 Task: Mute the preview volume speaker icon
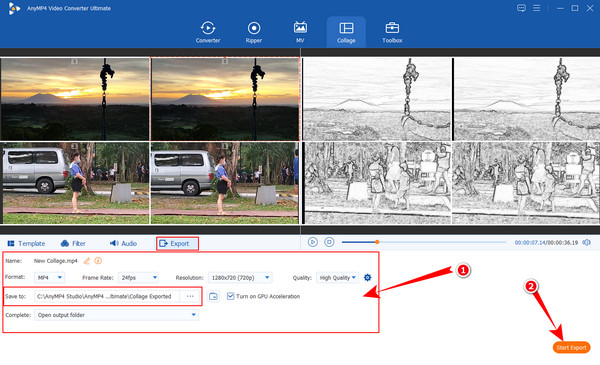(586, 243)
